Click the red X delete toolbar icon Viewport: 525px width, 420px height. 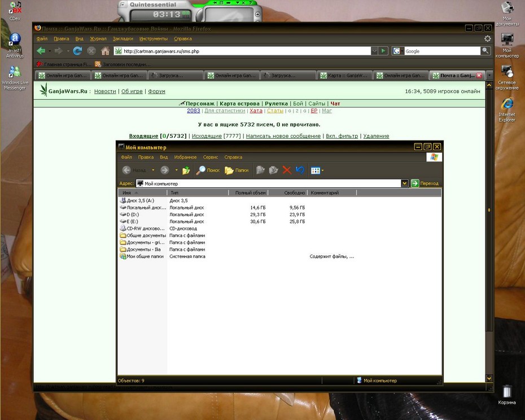[287, 170]
